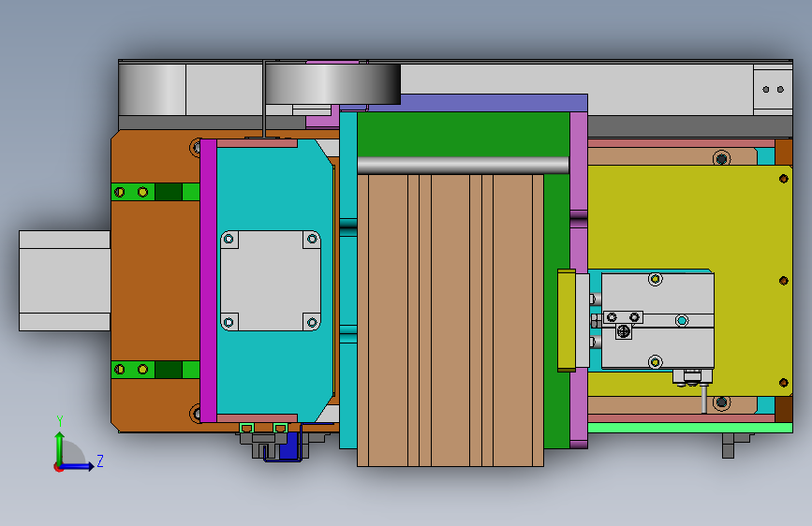Select the dark gray rail above yellow plate

(690, 127)
